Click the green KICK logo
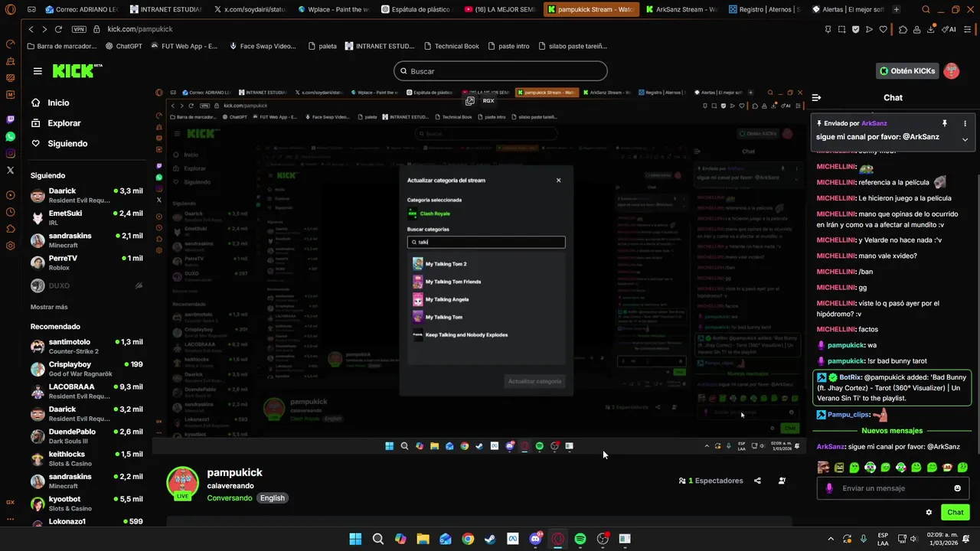980x551 pixels. [x=75, y=70]
